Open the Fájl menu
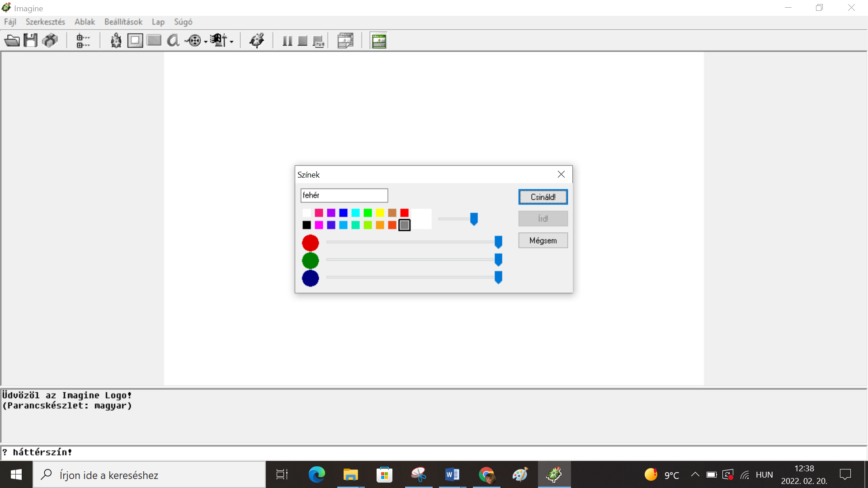 [10, 22]
